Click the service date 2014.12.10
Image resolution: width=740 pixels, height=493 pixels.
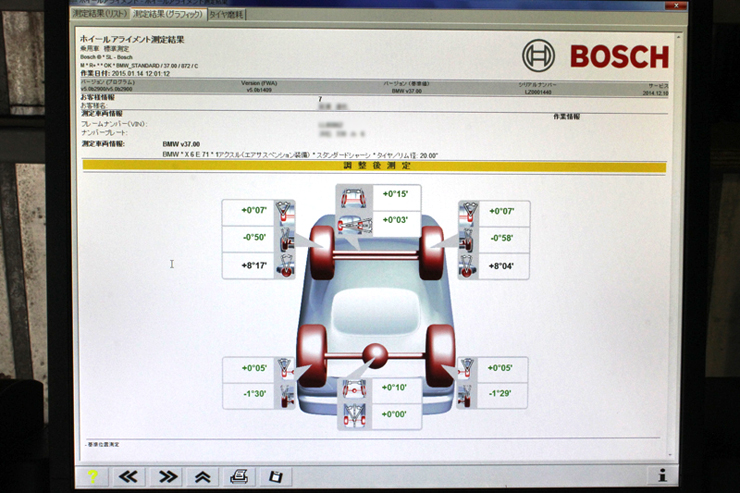tap(655, 93)
